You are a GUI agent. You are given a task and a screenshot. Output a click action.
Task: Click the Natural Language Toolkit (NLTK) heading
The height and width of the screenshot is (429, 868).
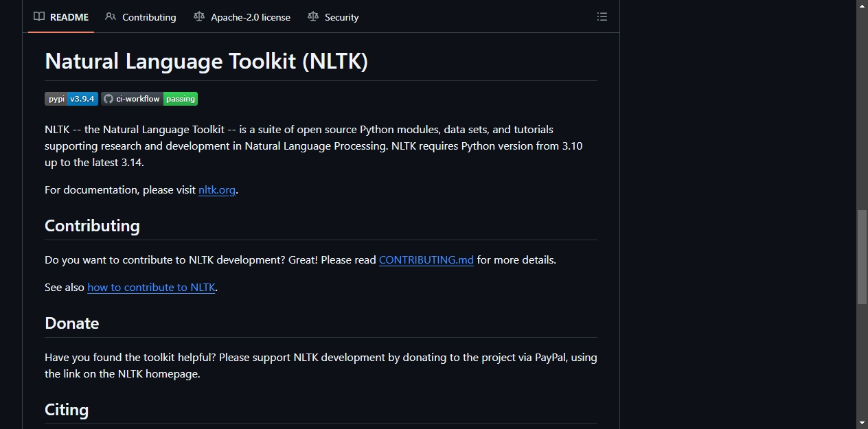coord(207,61)
